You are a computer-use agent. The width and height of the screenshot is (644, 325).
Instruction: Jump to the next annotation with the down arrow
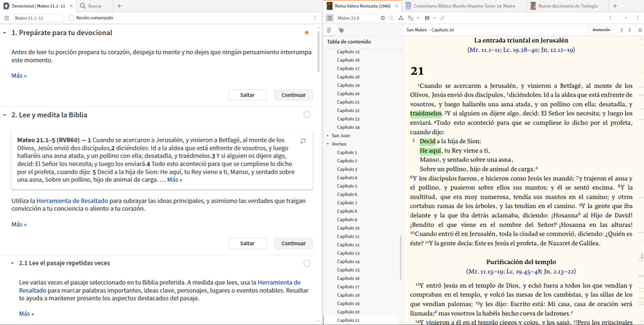click(x=629, y=30)
